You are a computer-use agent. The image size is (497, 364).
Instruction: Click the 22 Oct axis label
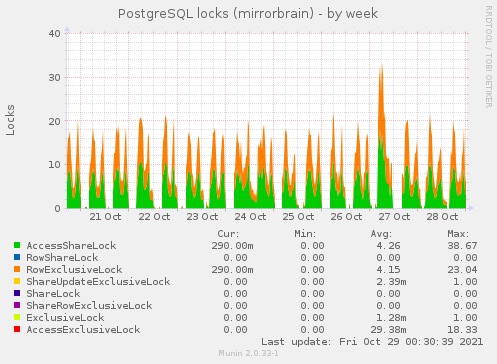(154, 217)
